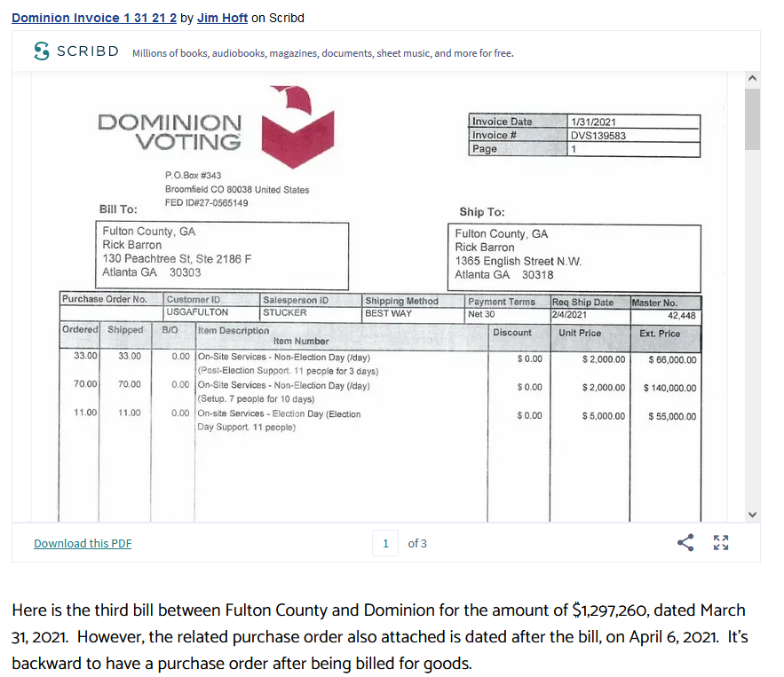Click the "Req Ship Date" column header
The width and height of the screenshot is (784, 677).
click(582, 303)
